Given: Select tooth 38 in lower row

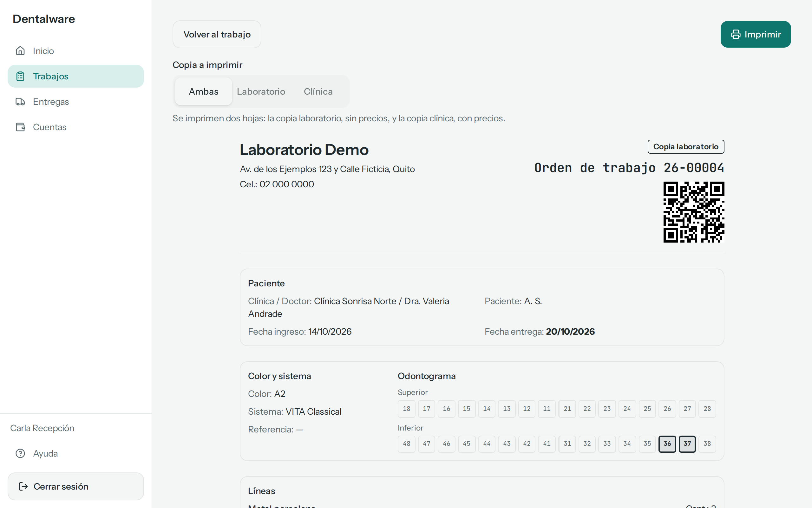Looking at the screenshot, I should 707,444.
